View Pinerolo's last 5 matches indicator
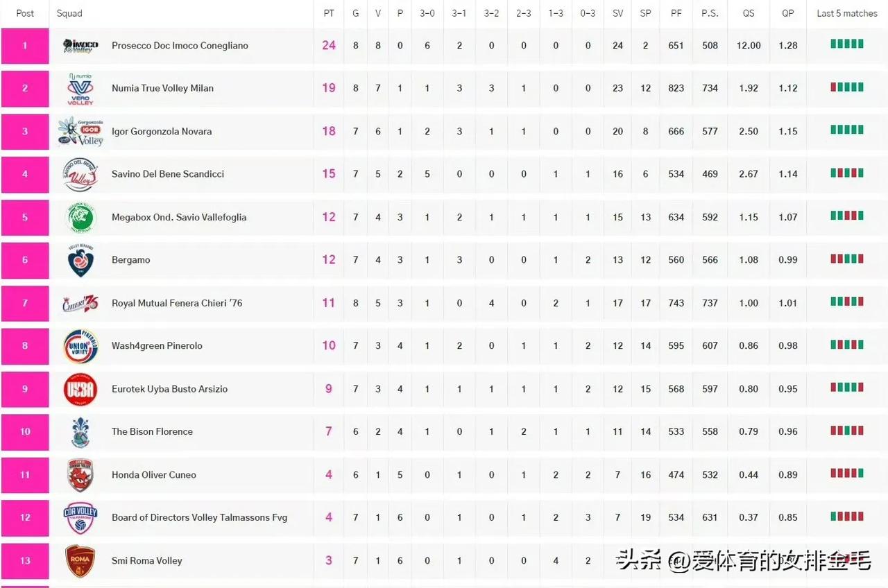 click(847, 344)
